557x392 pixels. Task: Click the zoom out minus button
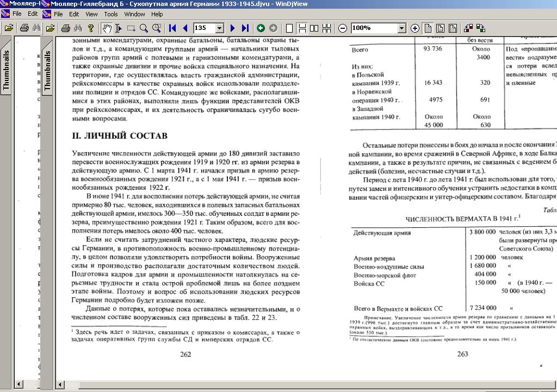pos(343,28)
